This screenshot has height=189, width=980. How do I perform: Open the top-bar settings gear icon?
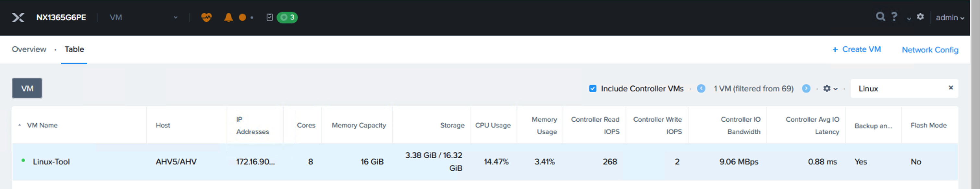920,17
